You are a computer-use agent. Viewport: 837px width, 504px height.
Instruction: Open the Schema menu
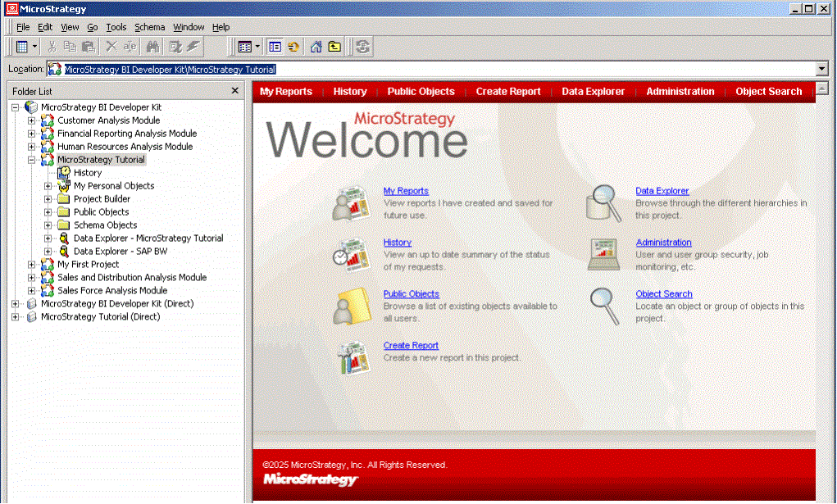[149, 27]
